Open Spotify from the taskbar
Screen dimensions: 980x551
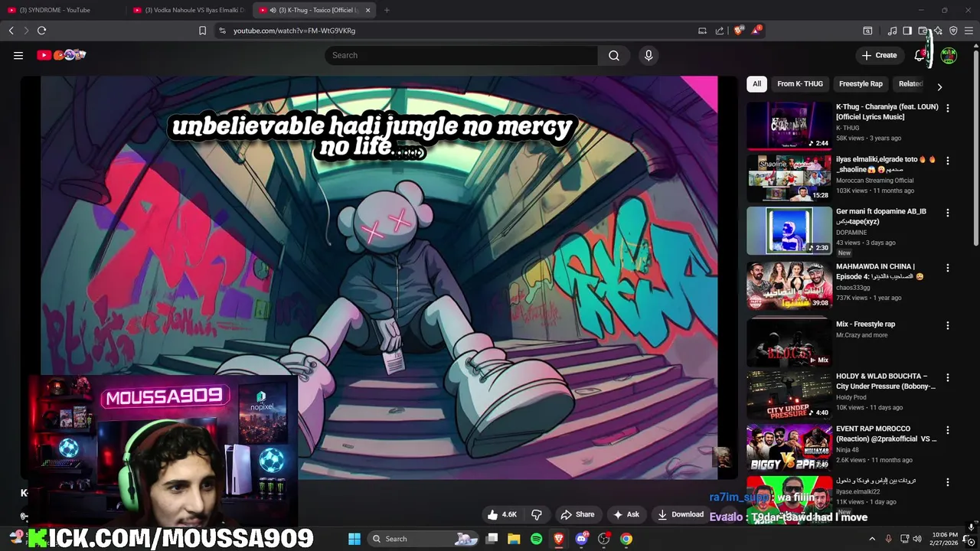[536, 539]
